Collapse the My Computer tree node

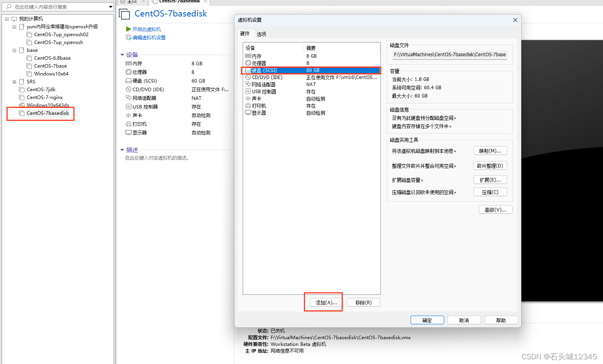7,19
